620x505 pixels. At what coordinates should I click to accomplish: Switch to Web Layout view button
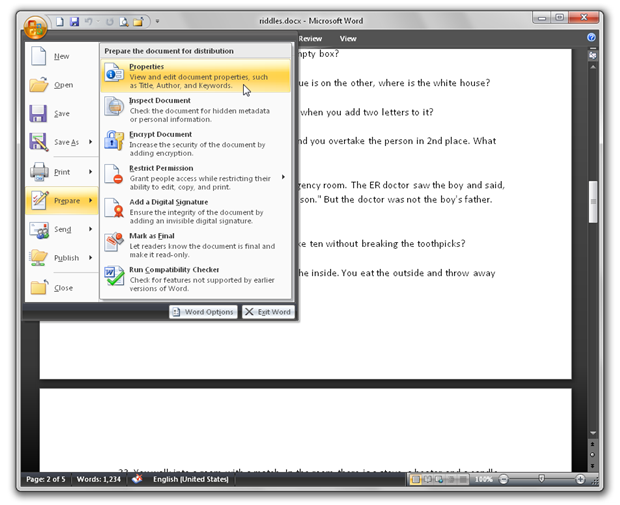[439, 480]
